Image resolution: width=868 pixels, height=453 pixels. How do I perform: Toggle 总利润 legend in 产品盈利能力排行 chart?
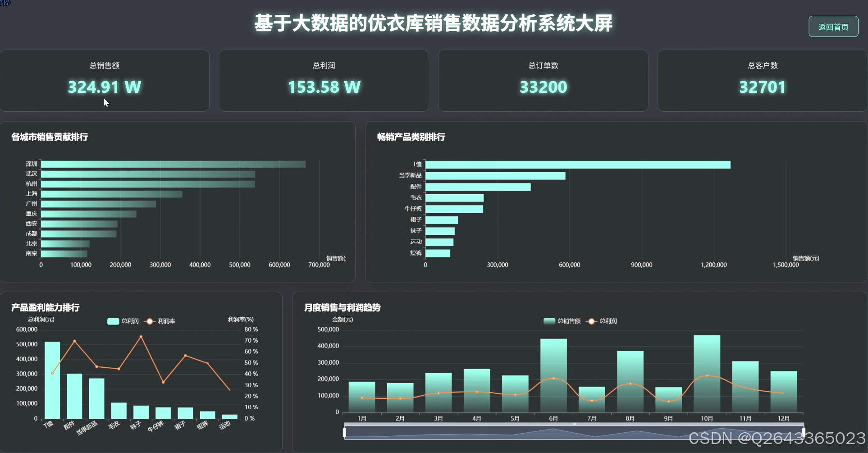123,321
